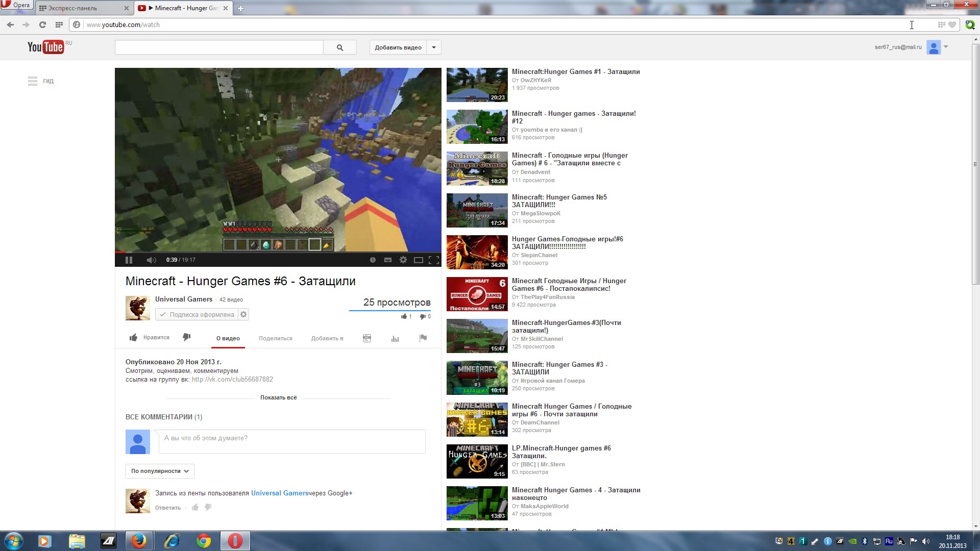Open subscription settings gear icon
Image resolution: width=980 pixels, height=551 pixels.
tap(244, 314)
